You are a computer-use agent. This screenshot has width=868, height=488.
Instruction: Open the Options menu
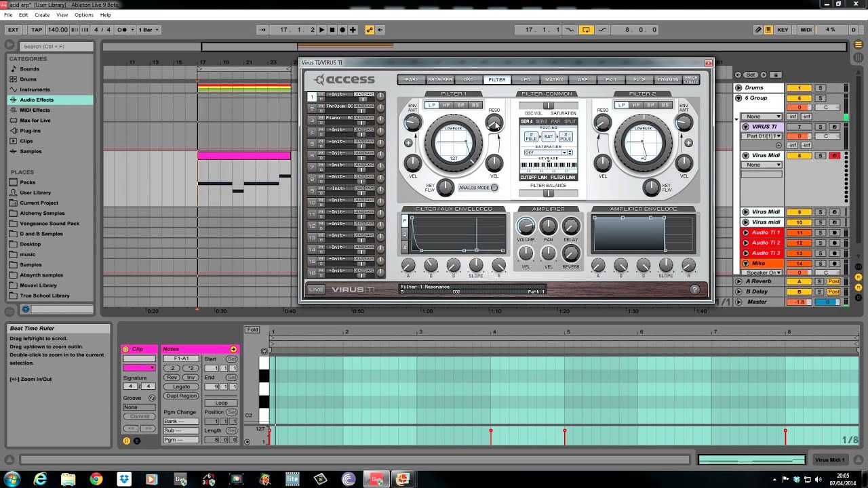[x=84, y=15]
